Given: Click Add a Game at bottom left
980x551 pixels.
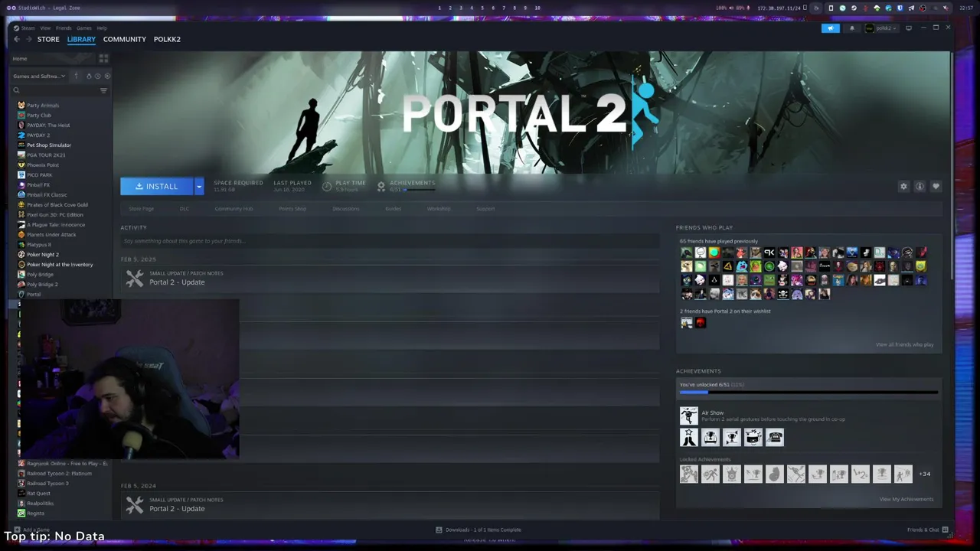Looking at the screenshot, I should coord(32,530).
